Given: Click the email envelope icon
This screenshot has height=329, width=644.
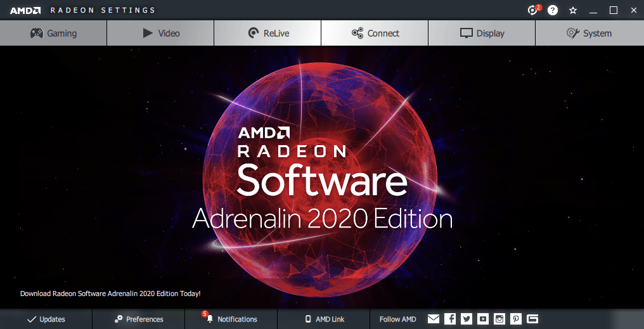Looking at the screenshot, I should 434,319.
